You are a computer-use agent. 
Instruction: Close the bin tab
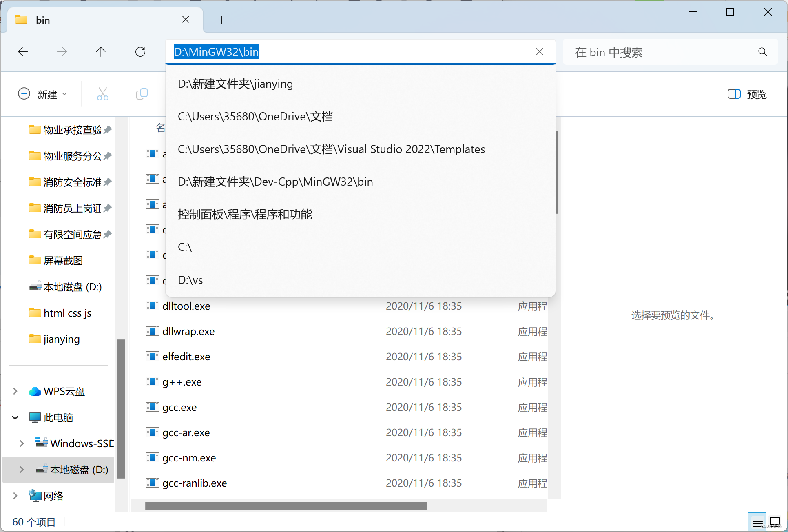[186, 20]
